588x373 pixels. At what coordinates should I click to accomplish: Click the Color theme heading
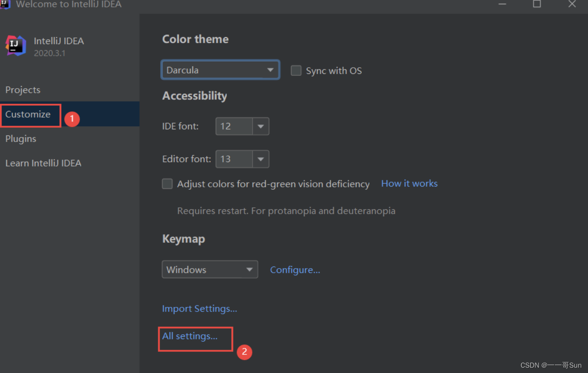pyautogui.click(x=195, y=39)
